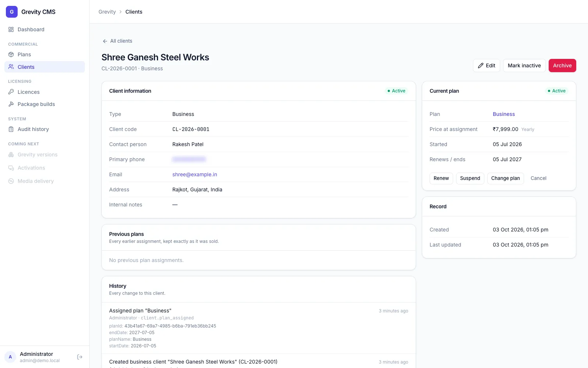Viewport: 588px width, 368px height.
Task: Click renews date 05 Jul 2027
Action: pos(507,159)
